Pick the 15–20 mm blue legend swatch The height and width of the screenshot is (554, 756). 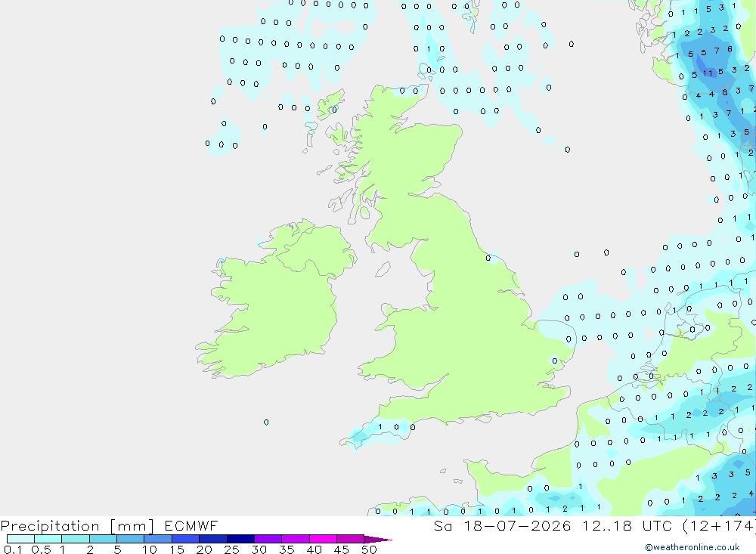coord(186,539)
